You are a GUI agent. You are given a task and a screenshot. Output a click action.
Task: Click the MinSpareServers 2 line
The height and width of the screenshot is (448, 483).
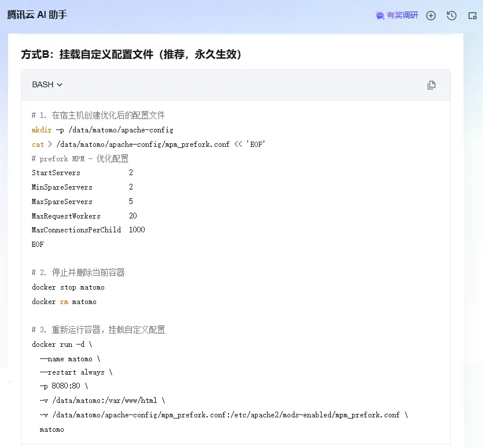tap(82, 187)
